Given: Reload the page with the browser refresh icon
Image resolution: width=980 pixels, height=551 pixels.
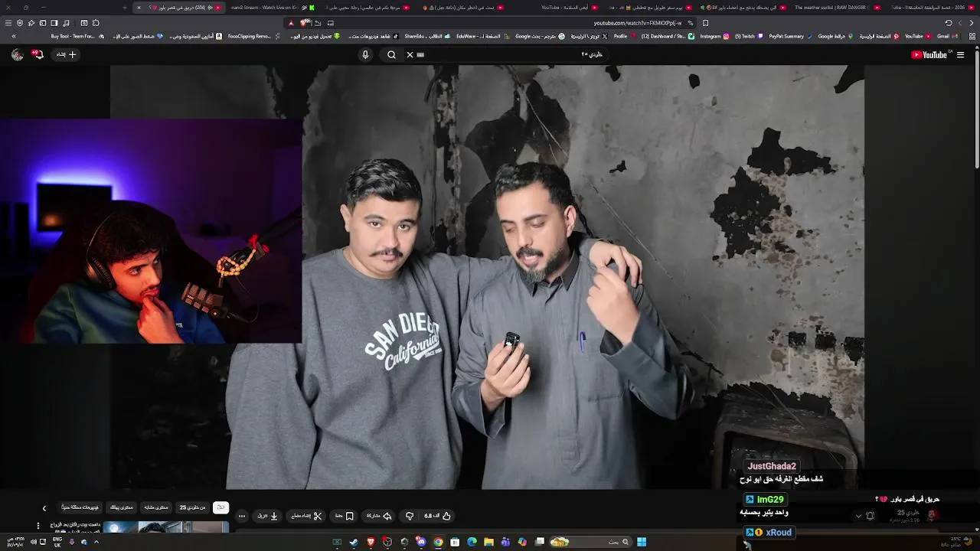Looking at the screenshot, I should 948,23.
